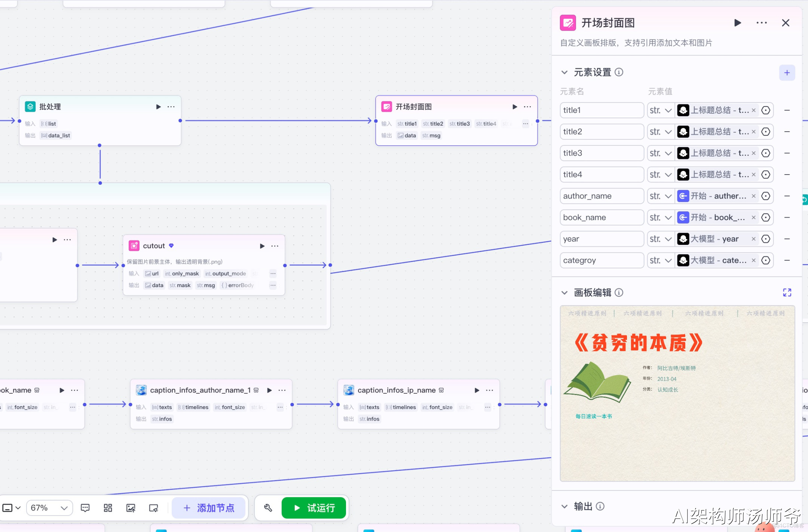Remove the year element row with minus
808x532 pixels.
tap(787, 239)
